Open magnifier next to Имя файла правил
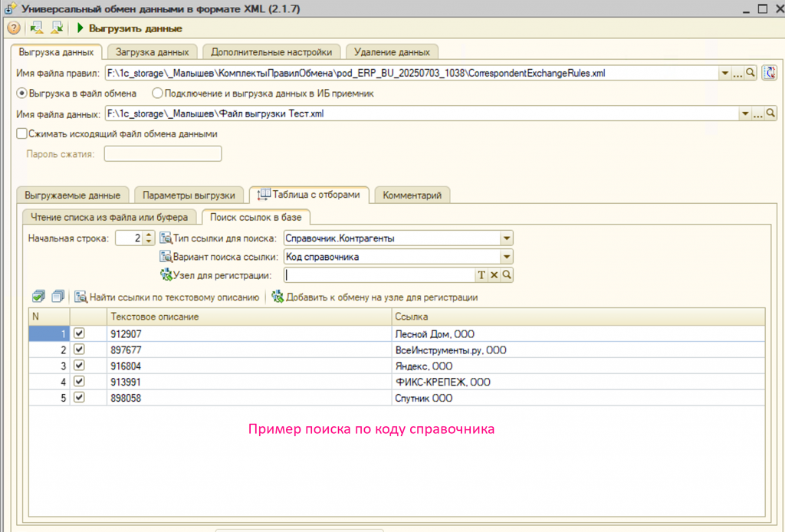 (x=750, y=73)
